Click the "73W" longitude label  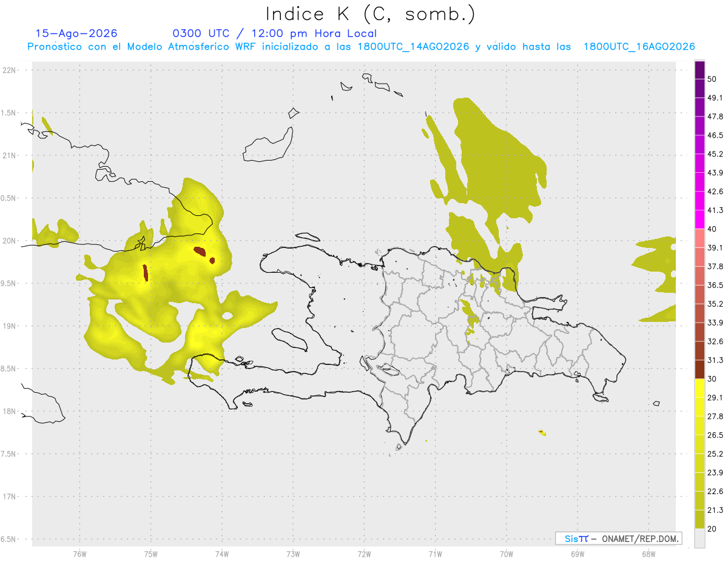tap(293, 554)
